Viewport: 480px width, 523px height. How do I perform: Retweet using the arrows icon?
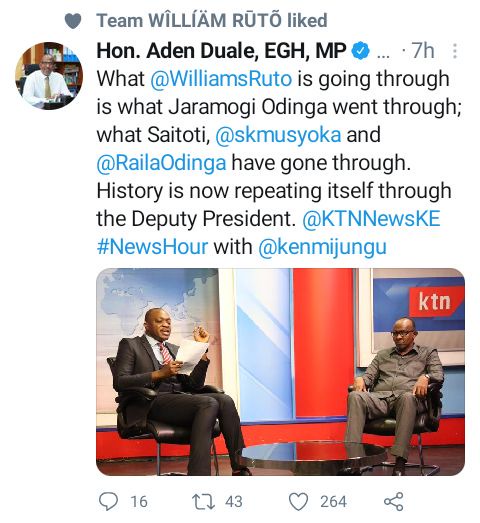click(x=203, y=501)
